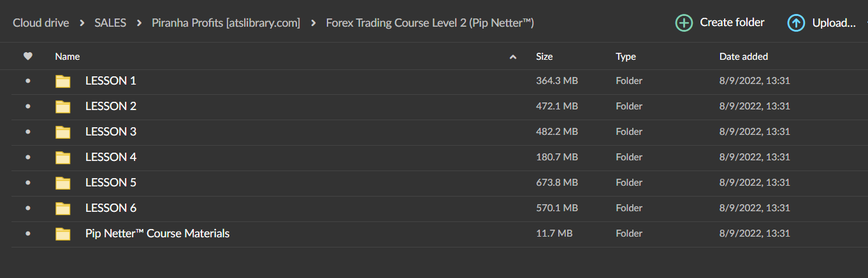This screenshot has height=278, width=868.
Task: Toggle favourite dot for LESSON 2
Action: [27, 106]
